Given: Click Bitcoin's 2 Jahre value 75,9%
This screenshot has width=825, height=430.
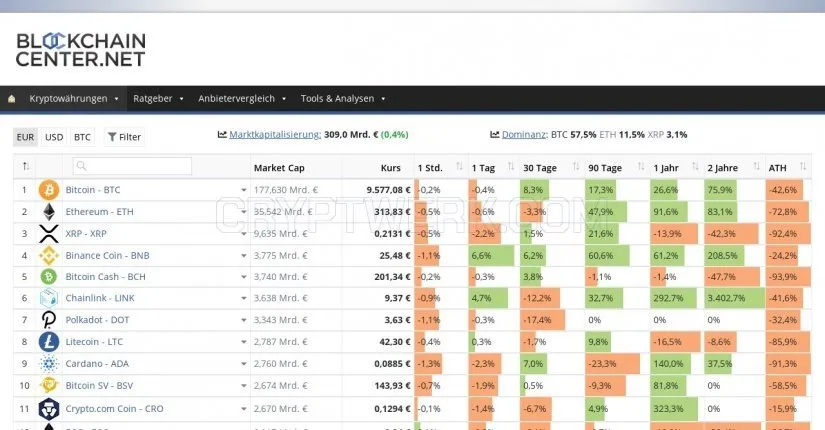Looking at the screenshot, I should click(x=720, y=190).
